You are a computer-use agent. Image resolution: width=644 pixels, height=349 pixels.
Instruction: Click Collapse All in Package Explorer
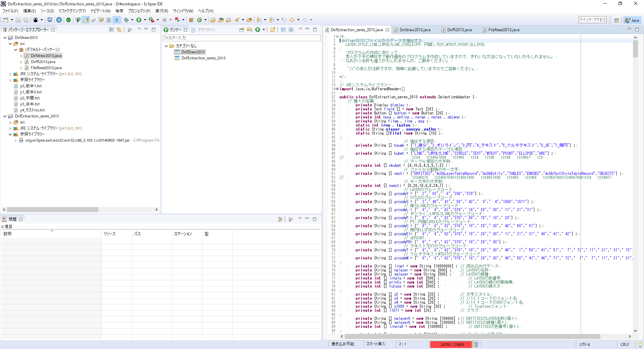(x=111, y=30)
